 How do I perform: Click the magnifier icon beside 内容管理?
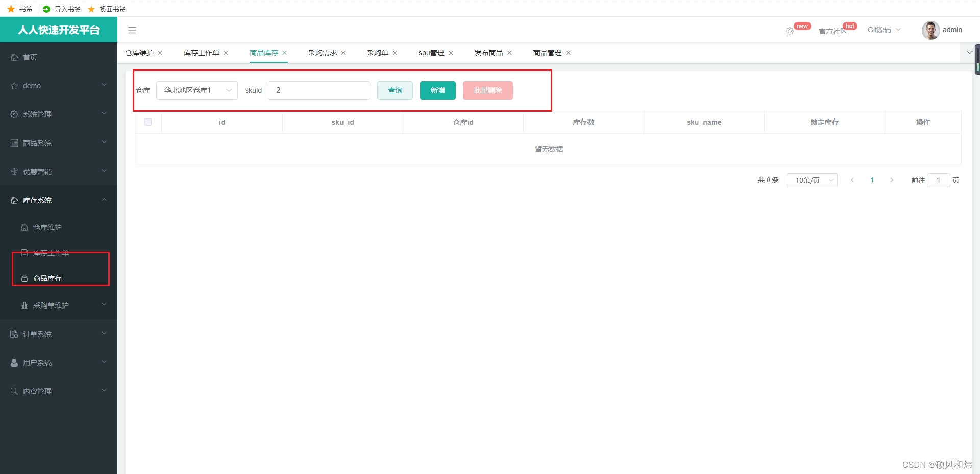[14, 391]
